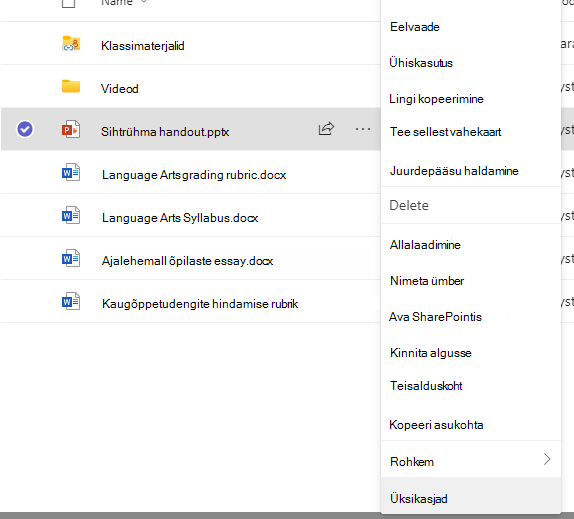Open the three-dot actions for Sihtrühma handout.pptx
Image resolution: width=574 pixels, height=519 pixels.
[x=362, y=129]
